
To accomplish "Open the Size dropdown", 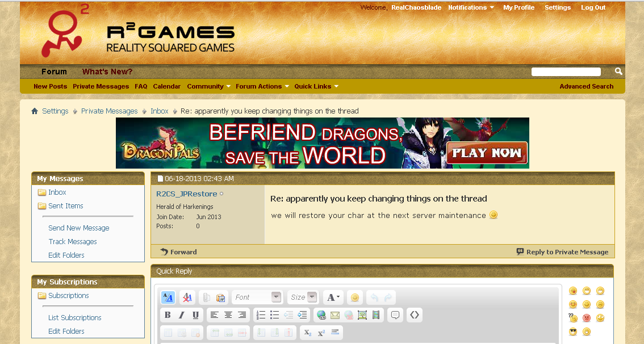I will [303, 297].
